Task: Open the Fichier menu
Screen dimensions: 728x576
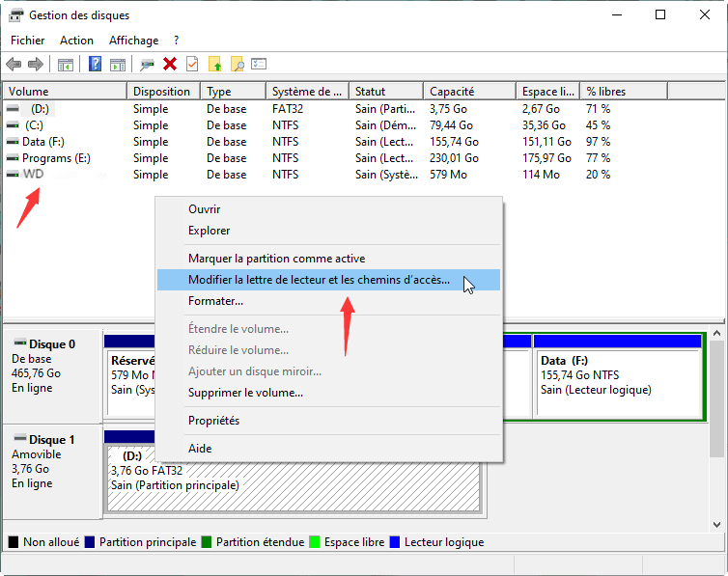Action: pos(28,41)
